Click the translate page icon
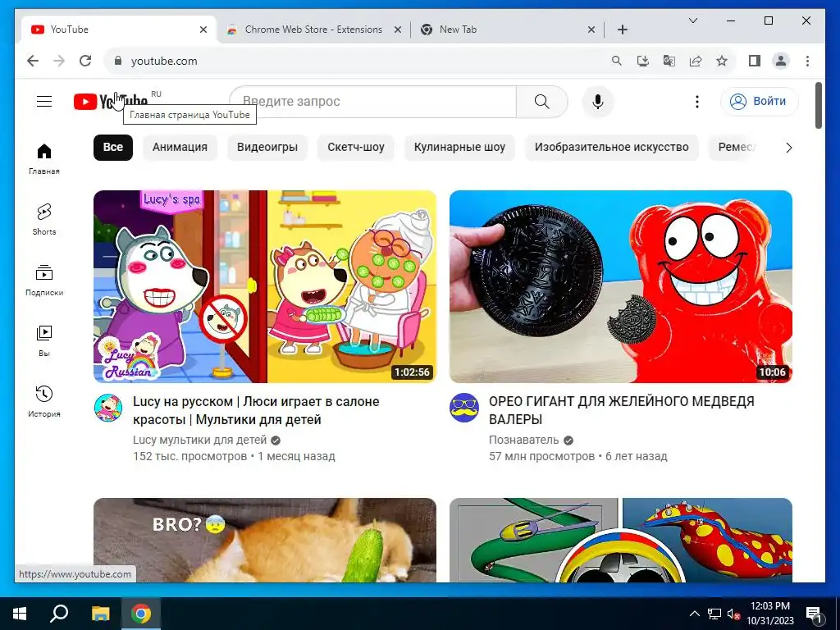The height and width of the screenshot is (630, 840). [x=669, y=61]
